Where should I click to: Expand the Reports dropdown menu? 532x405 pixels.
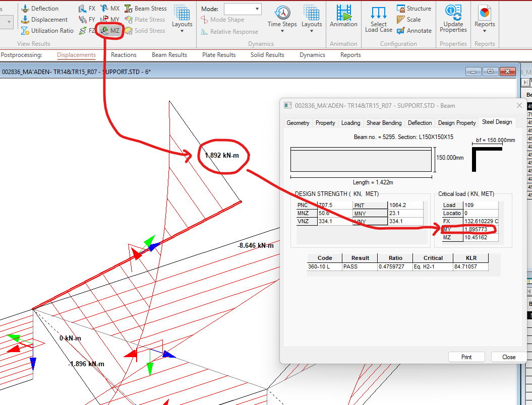[485, 19]
